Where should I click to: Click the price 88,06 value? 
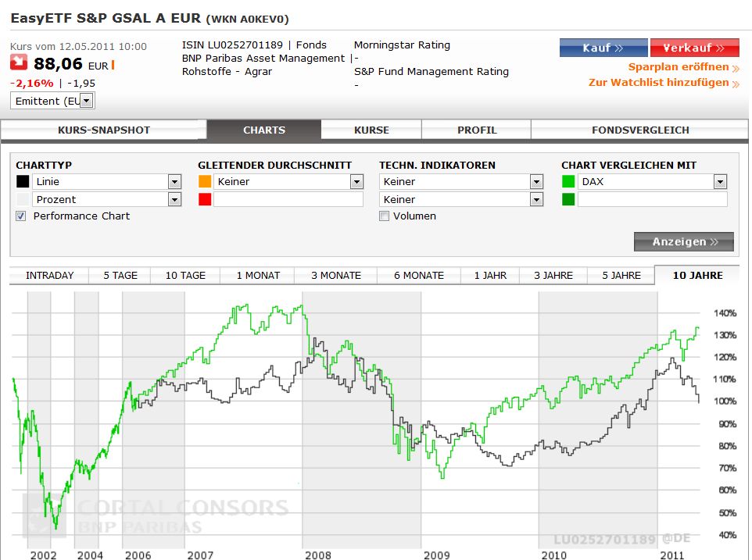pyautogui.click(x=58, y=64)
